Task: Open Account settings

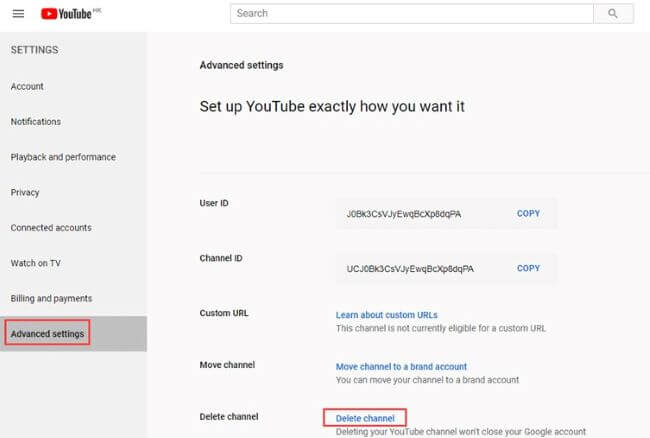Action: (x=27, y=86)
